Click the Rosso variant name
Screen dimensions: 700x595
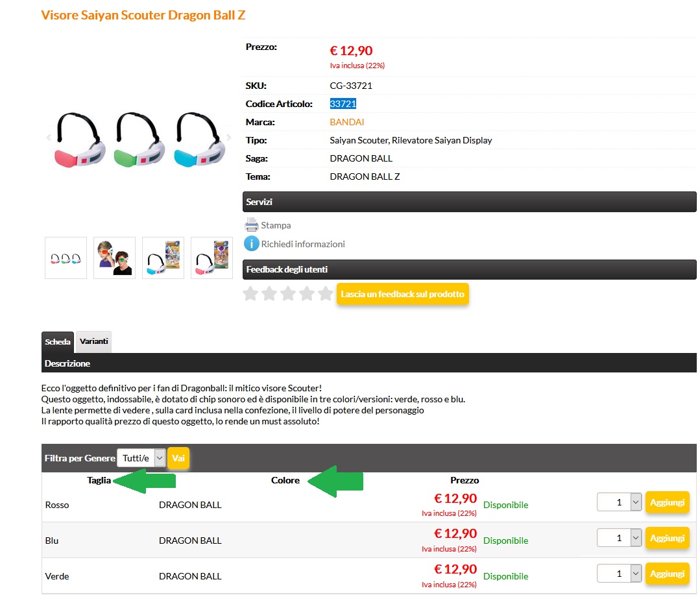(x=57, y=505)
